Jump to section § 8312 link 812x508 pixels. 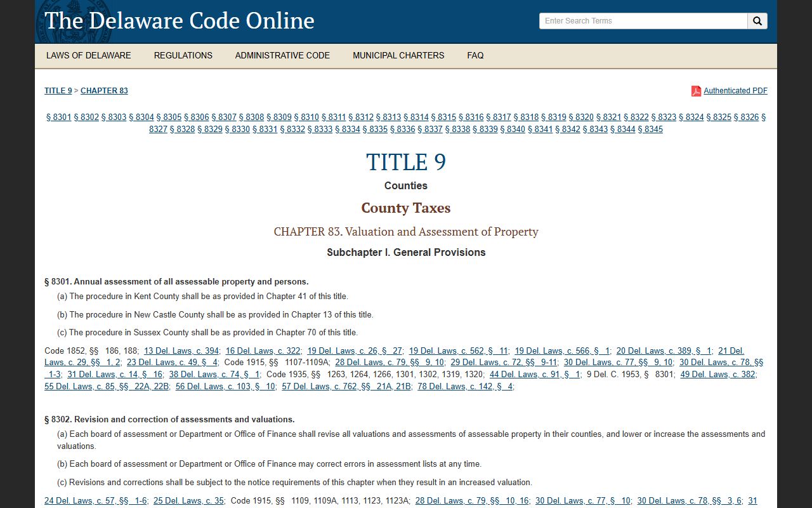(x=361, y=117)
